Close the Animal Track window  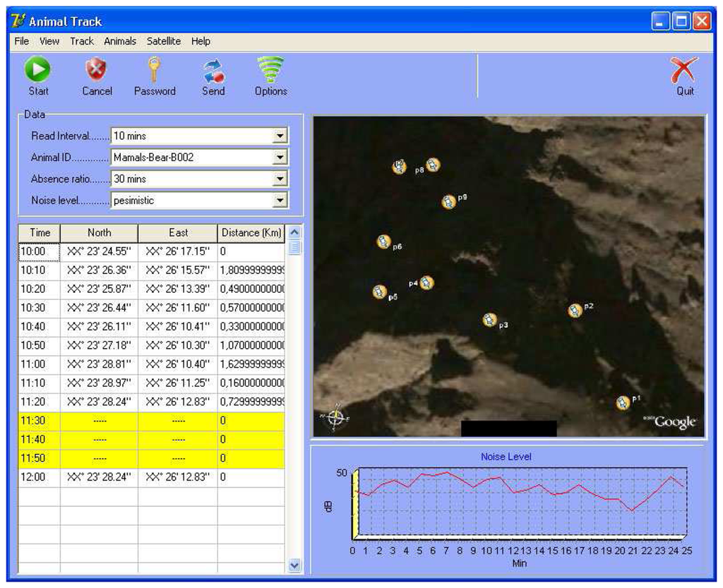(703, 22)
